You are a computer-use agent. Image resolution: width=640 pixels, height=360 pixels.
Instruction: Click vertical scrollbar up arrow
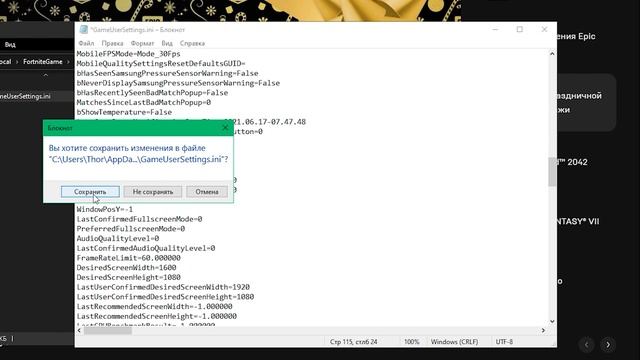point(552,54)
